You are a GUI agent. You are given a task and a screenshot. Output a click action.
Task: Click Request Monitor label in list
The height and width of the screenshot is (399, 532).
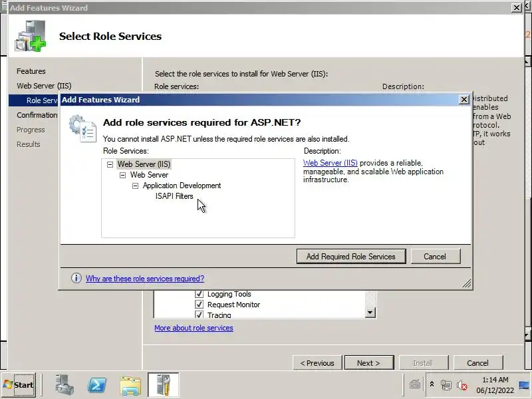233,305
